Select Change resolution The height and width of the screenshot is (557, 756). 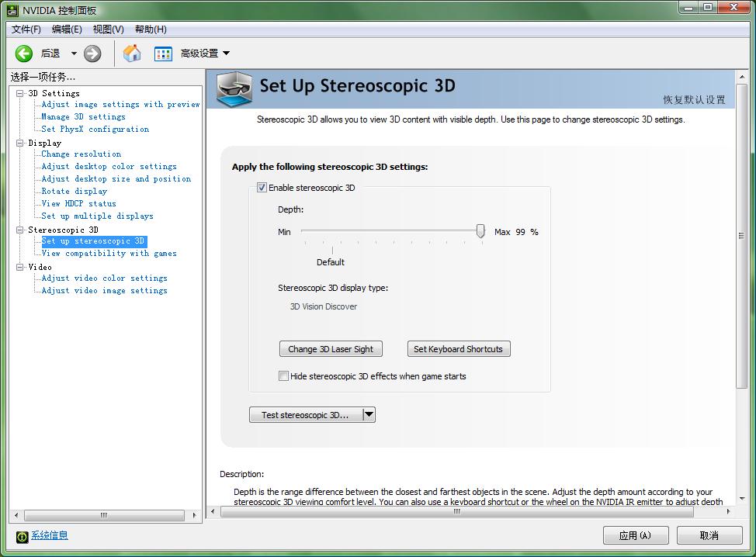(81, 154)
